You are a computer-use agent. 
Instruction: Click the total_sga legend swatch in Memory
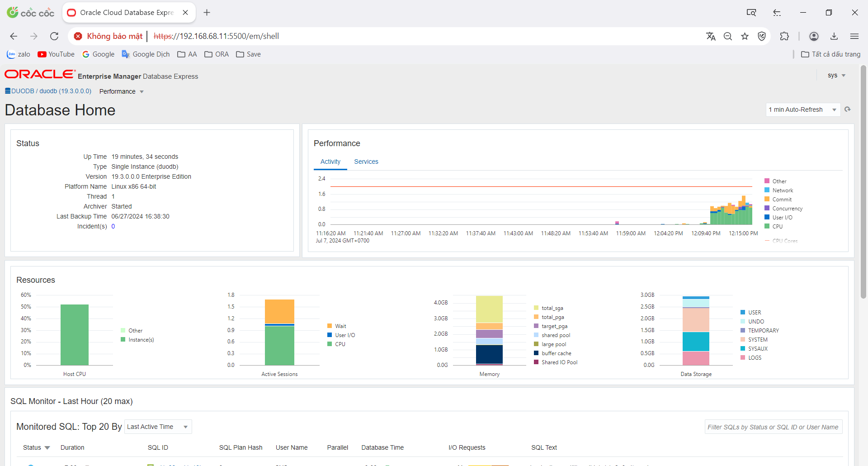536,308
